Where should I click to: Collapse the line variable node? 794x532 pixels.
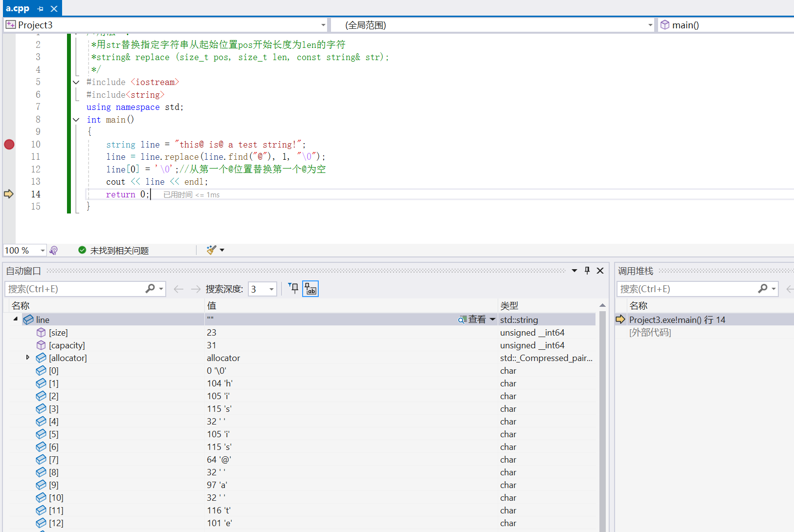click(16, 319)
